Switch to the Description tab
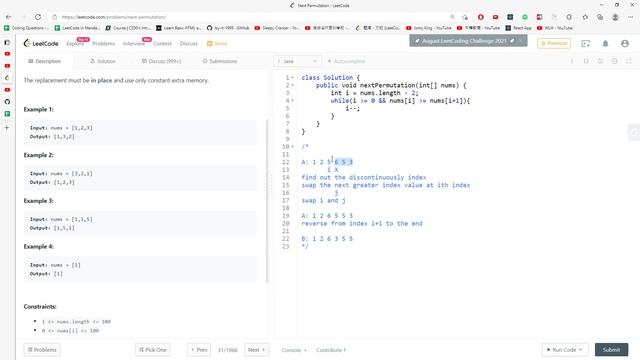640x360 pixels. pyautogui.click(x=44, y=61)
